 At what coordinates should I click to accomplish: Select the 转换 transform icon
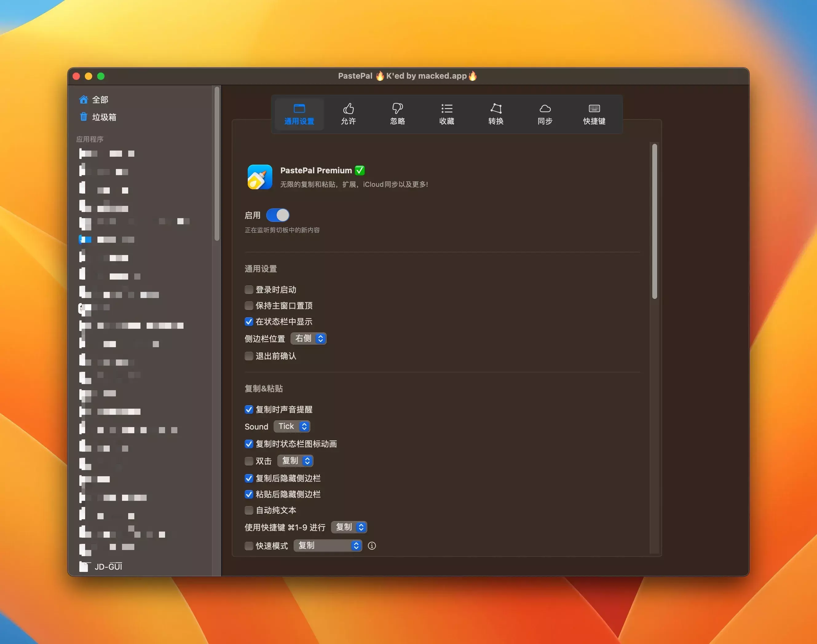(x=495, y=109)
